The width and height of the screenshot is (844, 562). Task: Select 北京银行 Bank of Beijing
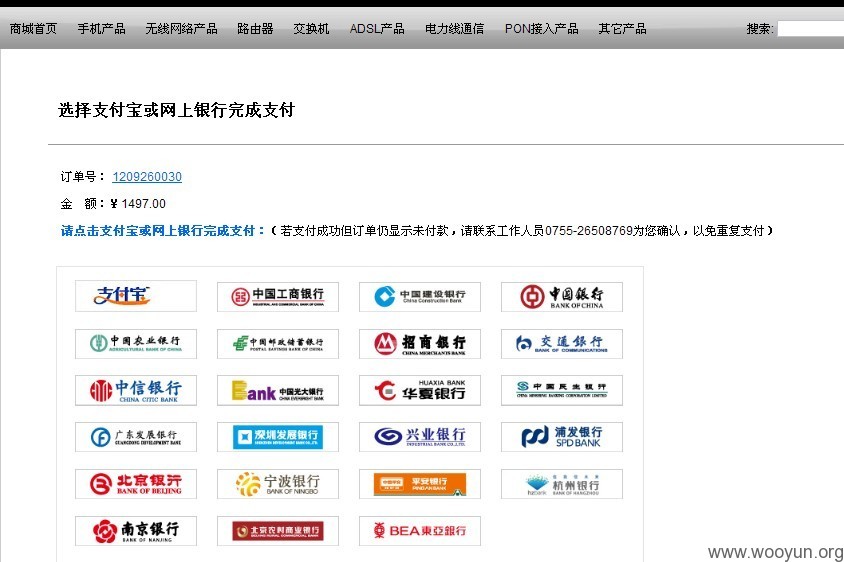coord(136,483)
